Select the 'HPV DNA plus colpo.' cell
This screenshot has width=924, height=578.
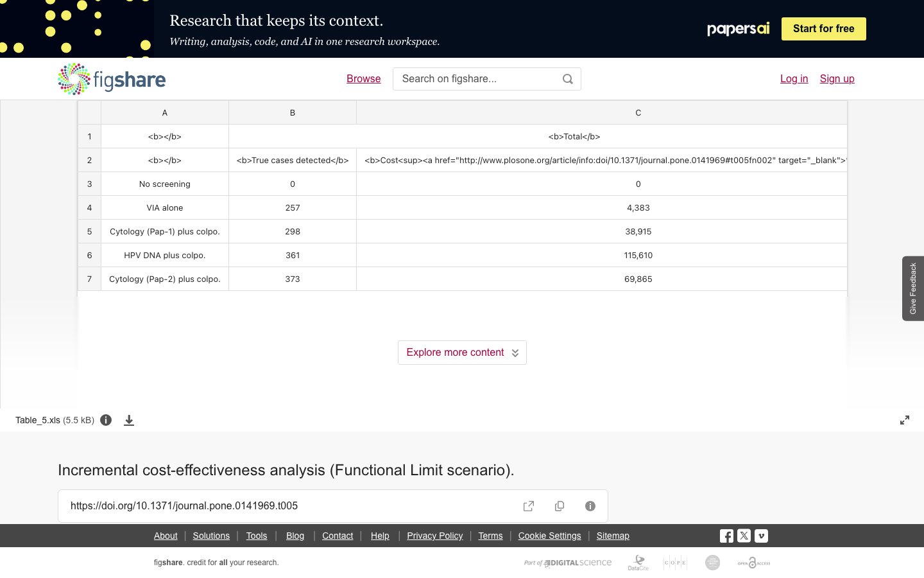[165, 255]
